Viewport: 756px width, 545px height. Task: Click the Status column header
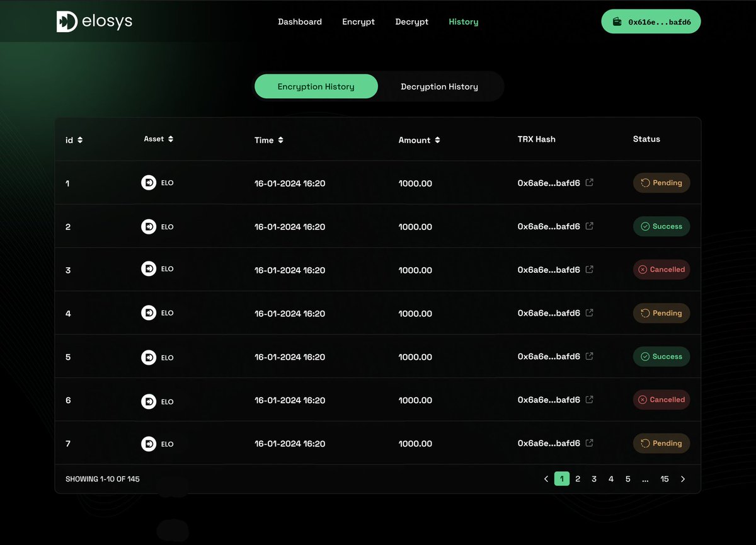point(646,139)
